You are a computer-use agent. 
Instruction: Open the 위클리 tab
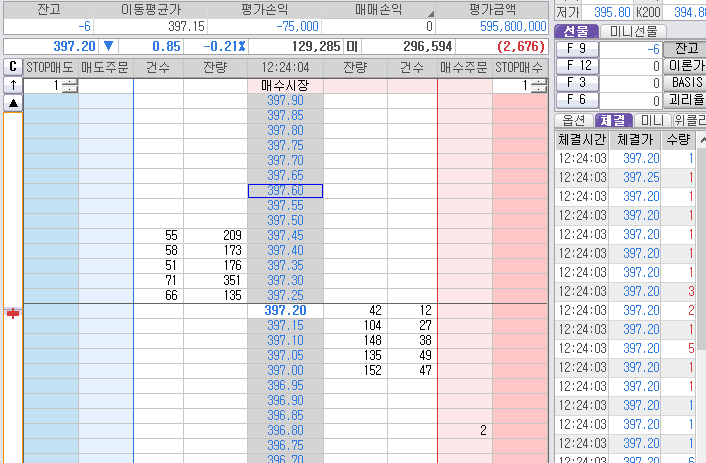tap(689, 120)
